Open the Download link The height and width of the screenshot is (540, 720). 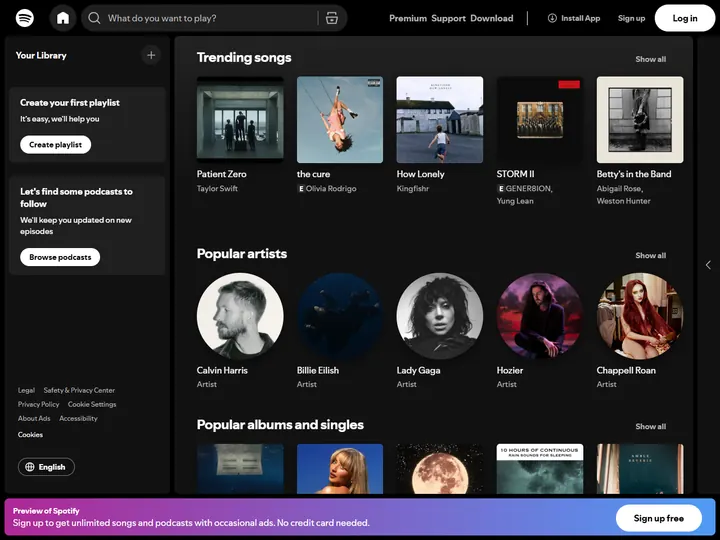click(492, 18)
